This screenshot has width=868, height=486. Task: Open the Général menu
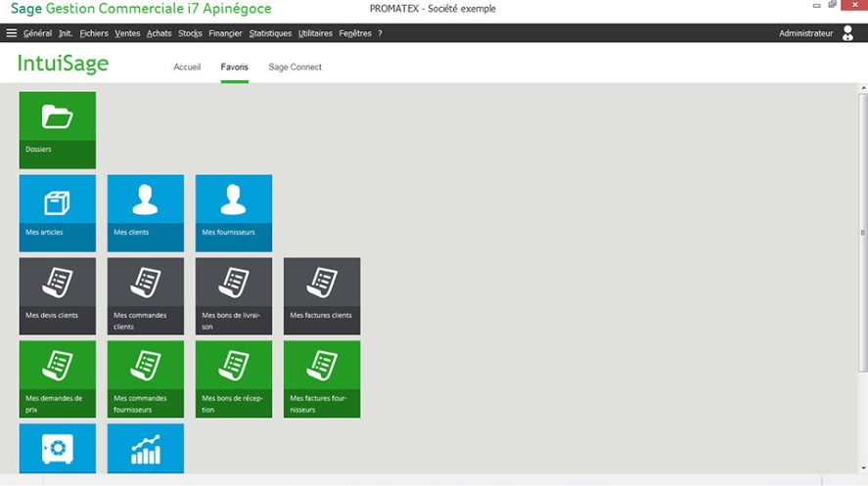point(37,33)
